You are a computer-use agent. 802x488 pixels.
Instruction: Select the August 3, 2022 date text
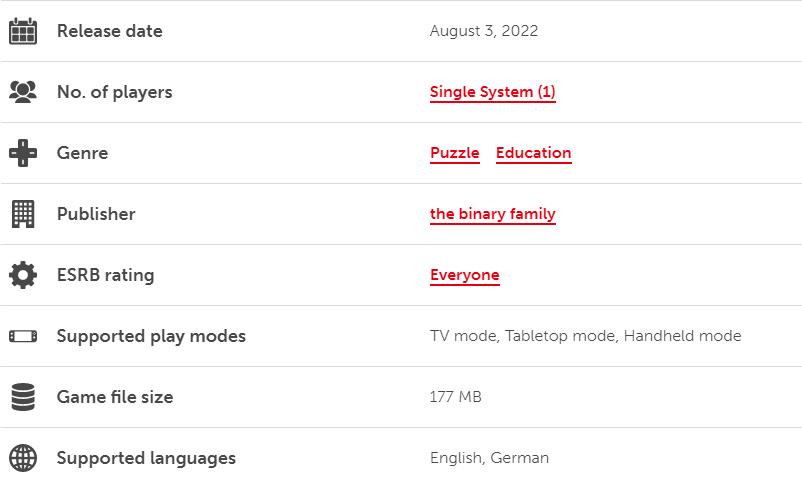484,31
